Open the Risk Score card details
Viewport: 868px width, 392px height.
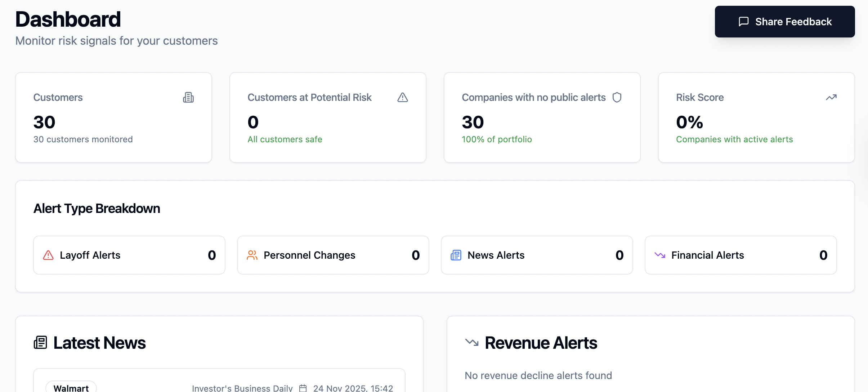click(x=756, y=117)
